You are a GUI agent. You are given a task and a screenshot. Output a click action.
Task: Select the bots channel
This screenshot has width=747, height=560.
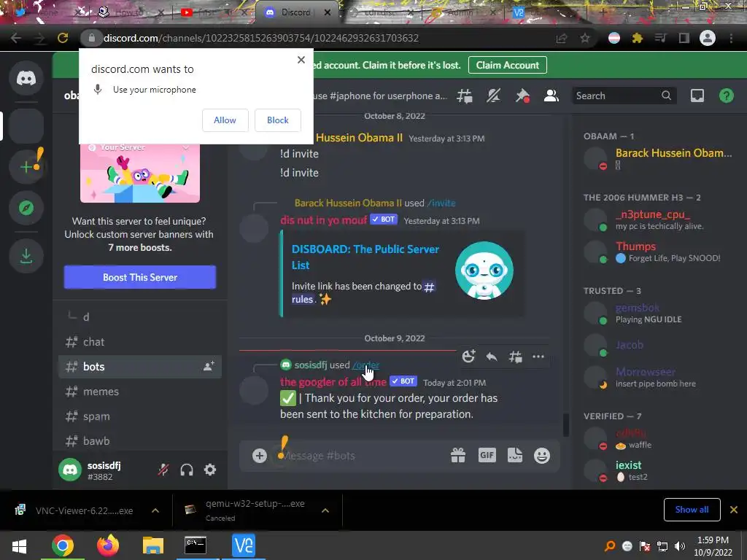point(140,367)
